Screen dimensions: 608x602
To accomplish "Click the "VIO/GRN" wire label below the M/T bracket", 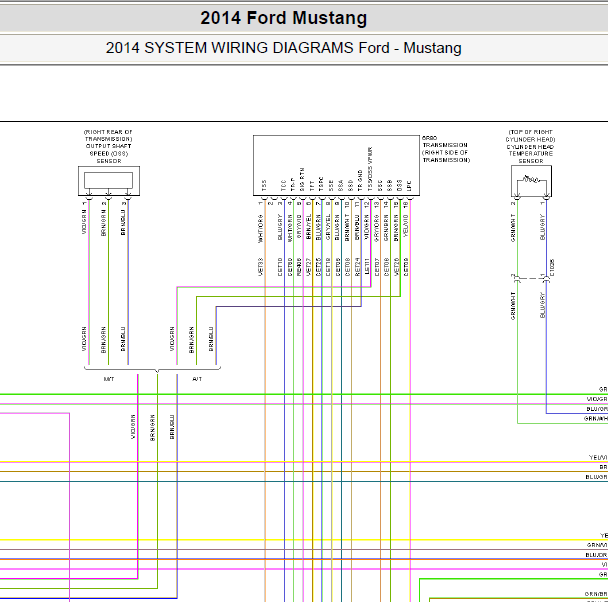I will point(133,427).
